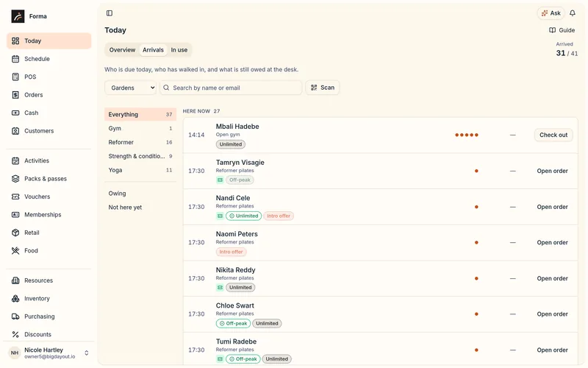The height and width of the screenshot is (368, 588).
Task: Open order for Chloe Swart
Action: coord(552,314)
